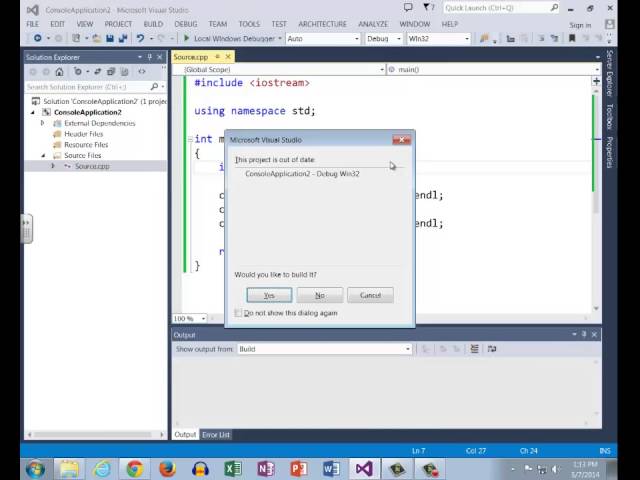Open the FILE menu
The height and width of the screenshot is (480, 640).
32,24
